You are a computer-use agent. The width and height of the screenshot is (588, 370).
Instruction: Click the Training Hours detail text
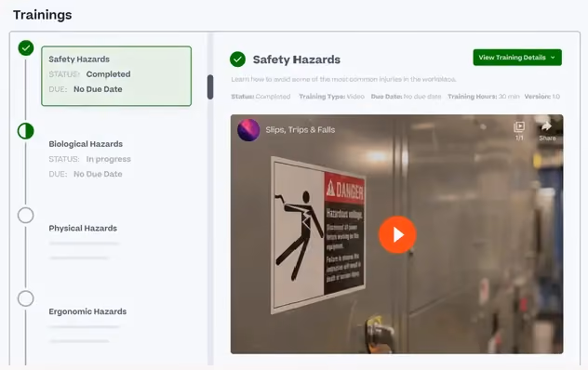[x=484, y=97]
